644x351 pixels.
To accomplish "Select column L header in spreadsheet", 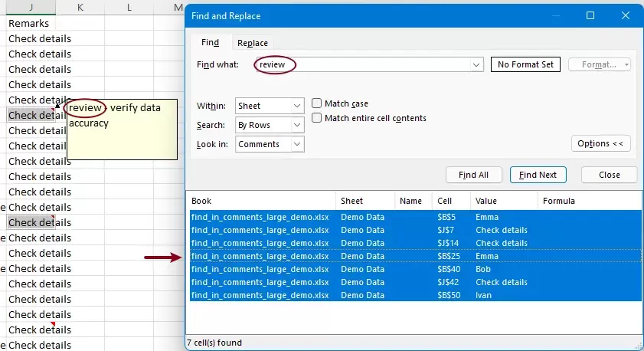I will (x=129, y=8).
